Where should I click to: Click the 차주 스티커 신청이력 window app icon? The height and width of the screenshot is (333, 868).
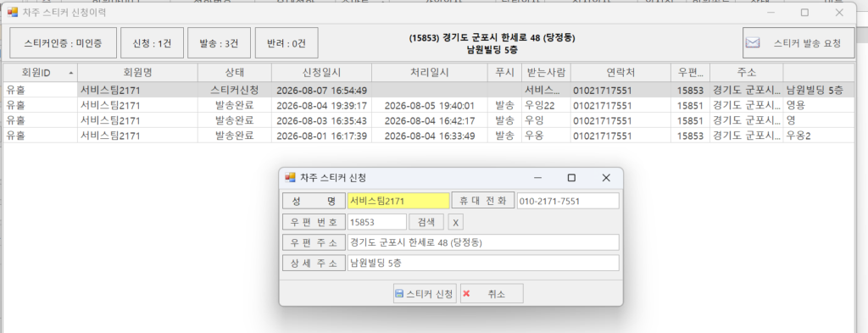12,12
